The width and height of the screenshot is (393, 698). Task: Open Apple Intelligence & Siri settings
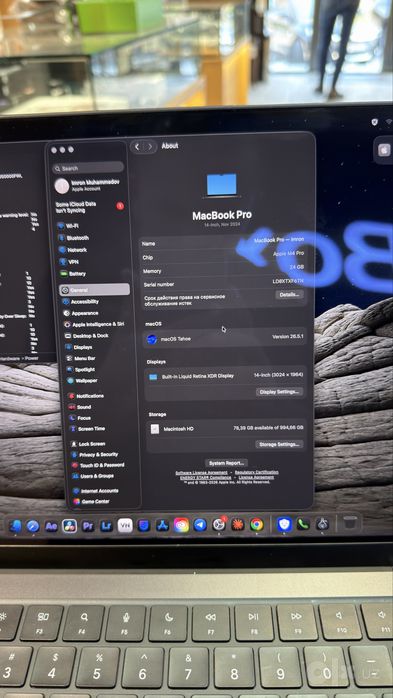pyautogui.click(x=94, y=325)
